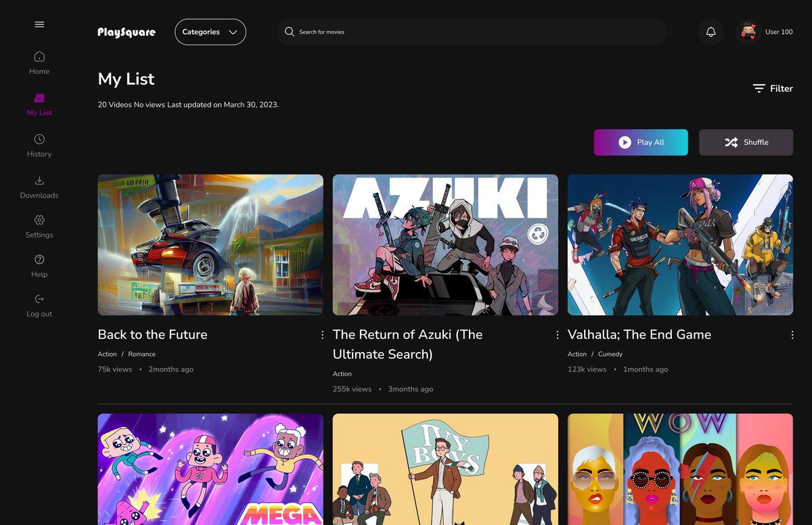Open the Ivy Boys flag thumbnail
Image resolution: width=812 pixels, height=525 pixels.
445,470
